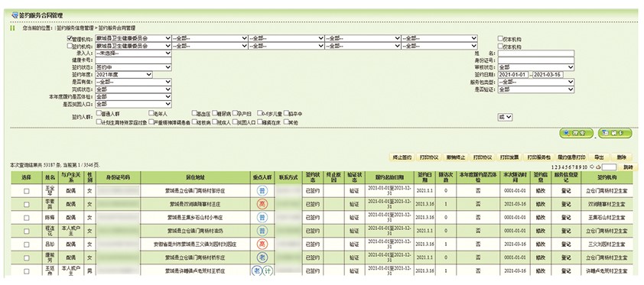Click the 计 badge in the 许疃镇 row
Screen dimensions: 644x285
tap(267, 270)
